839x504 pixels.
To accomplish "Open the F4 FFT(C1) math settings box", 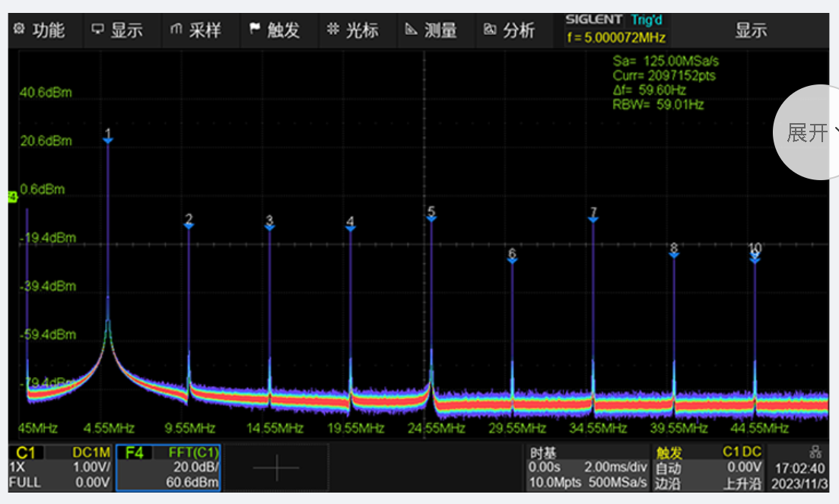I will pyautogui.click(x=168, y=468).
